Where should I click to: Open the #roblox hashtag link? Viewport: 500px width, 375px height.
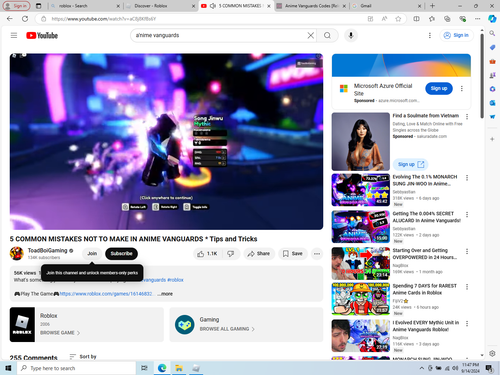tap(175, 280)
